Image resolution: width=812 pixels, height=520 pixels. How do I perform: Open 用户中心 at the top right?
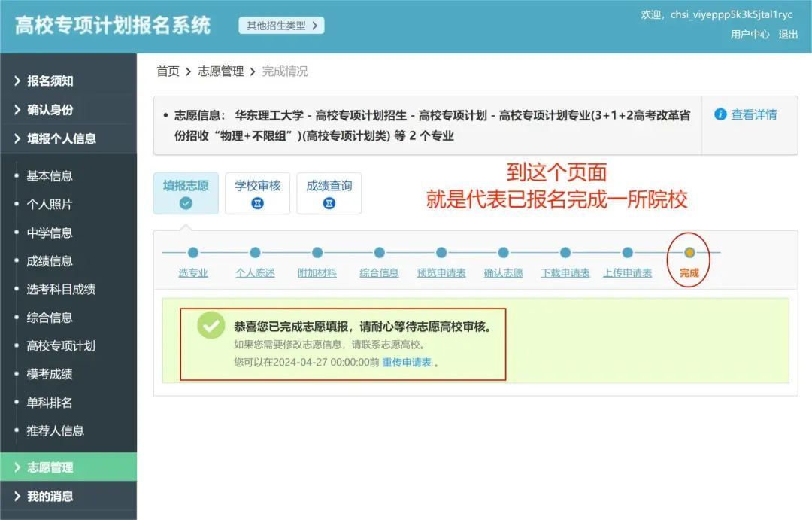click(749, 35)
